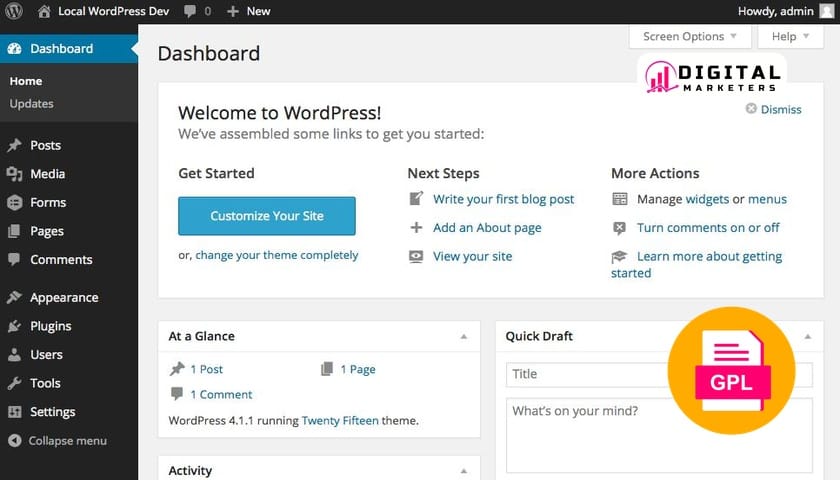This screenshot has width=840, height=480.
Task: Click the Customize Your Site button
Action: tap(267, 215)
